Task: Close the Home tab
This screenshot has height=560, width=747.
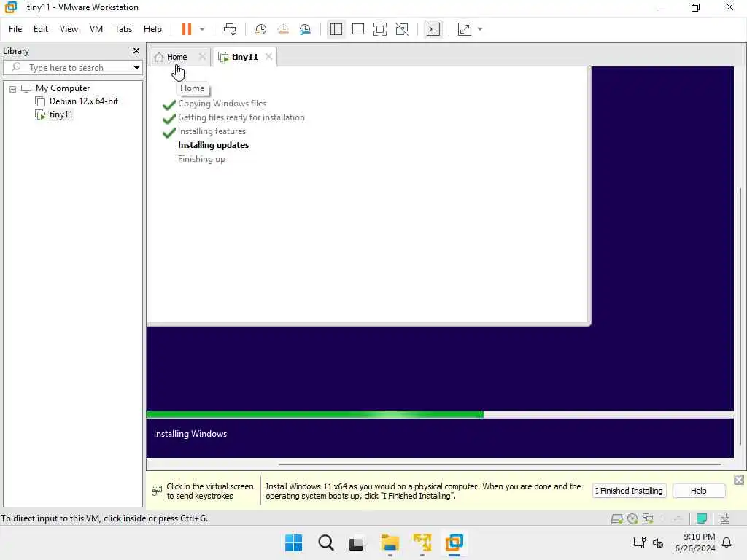Action: 202,57
